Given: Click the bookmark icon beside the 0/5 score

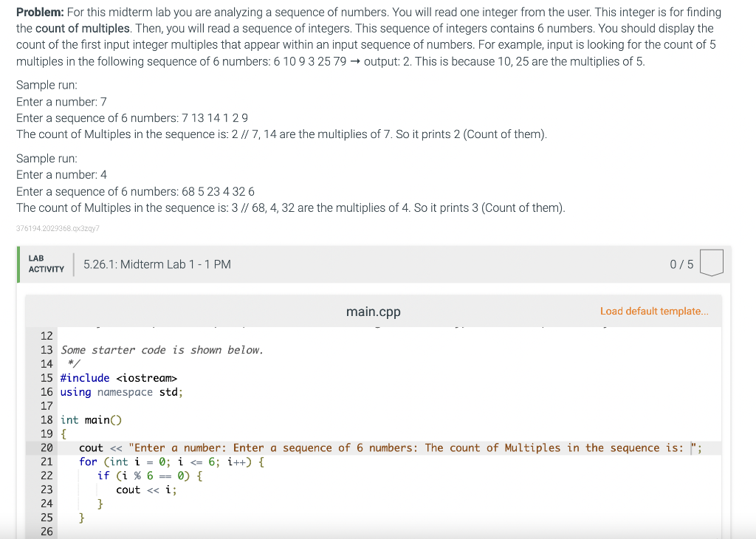Looking at the screenshot, I should coord(710,263).
